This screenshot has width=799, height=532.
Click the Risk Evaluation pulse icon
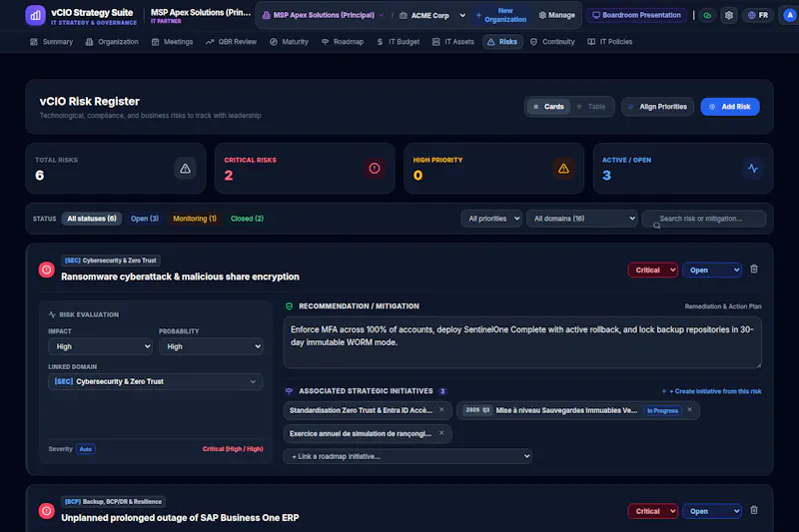click(x=52, y=314)
